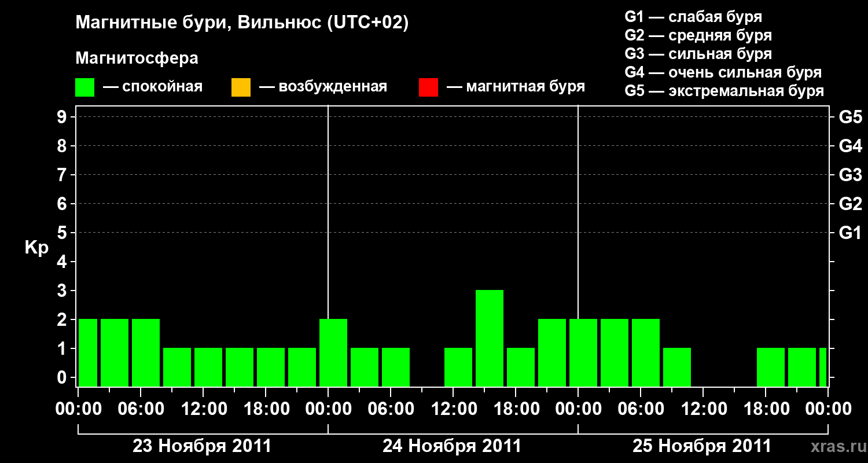
Task: Click the orange "возбужденная" legend swatch
Action: pos(241,87)
